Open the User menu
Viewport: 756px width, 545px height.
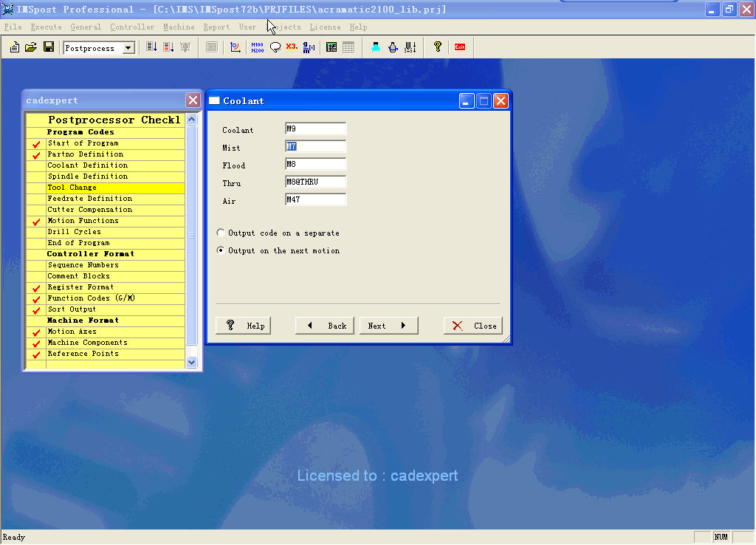click(248, 27)
